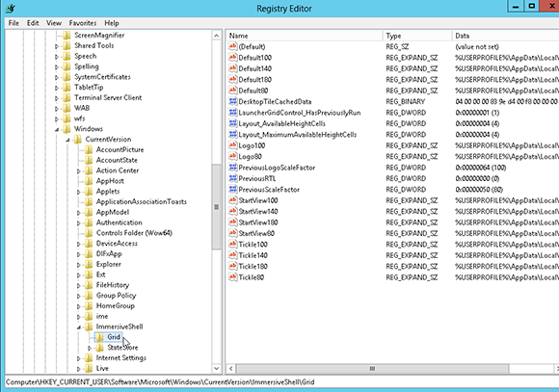Select the PreviousScaleFactor value name

click(269, 190)
